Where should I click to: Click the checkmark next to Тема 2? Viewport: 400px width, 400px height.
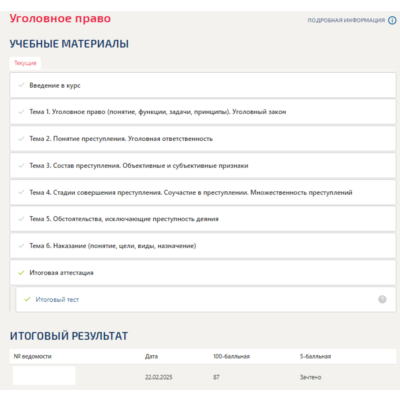coord(21,139)
